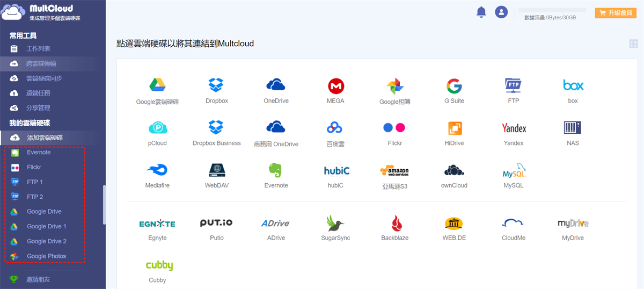The height and width of the screenshot is (289, 644).
Task: Select the MyDrive icon
Action: (x=573, y=223)
